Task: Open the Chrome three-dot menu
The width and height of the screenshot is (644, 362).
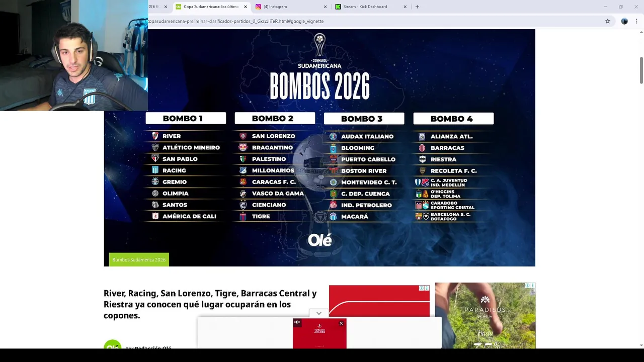Action: pyautogui.click(x=636, y=21)
